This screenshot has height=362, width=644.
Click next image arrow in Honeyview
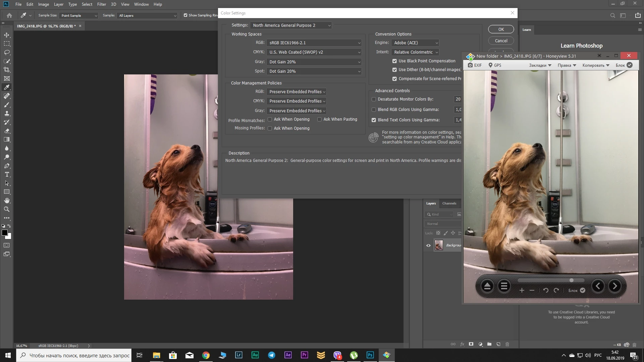614,286
